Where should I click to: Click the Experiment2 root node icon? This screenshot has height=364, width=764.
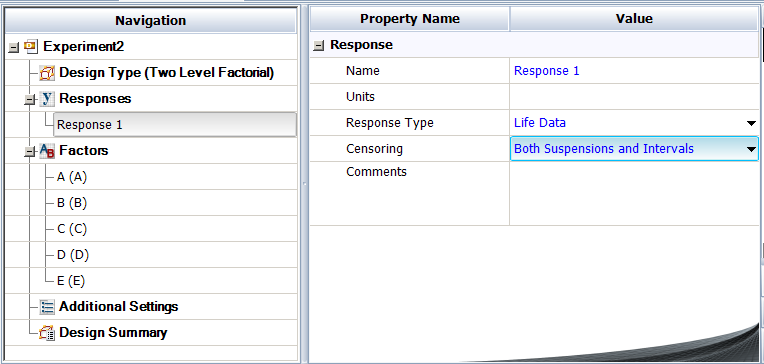(31, 47)
